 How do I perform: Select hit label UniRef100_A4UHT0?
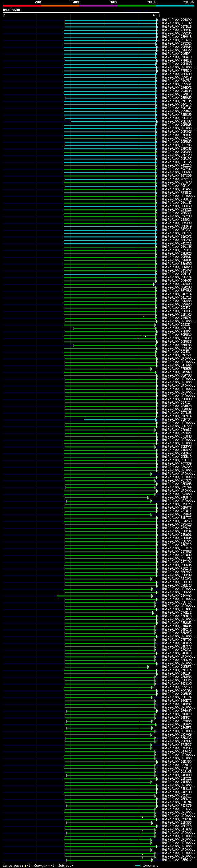177,497
